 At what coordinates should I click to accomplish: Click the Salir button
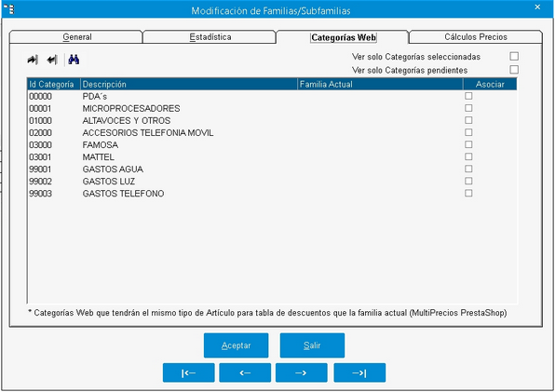tap(312, 345)
